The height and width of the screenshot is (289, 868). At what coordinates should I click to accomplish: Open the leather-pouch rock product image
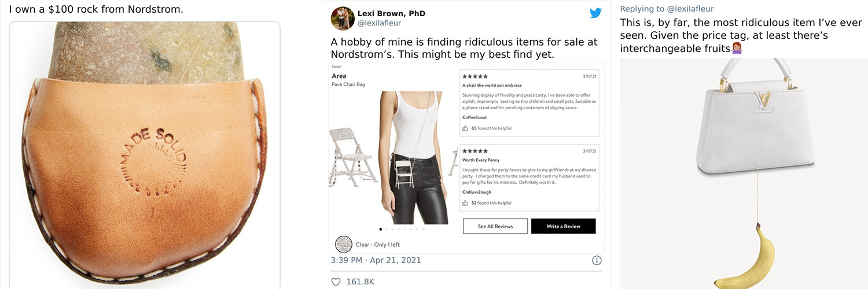point(145,156)
